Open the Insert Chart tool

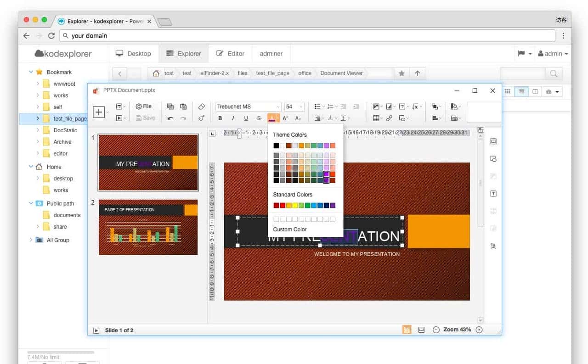389,106
